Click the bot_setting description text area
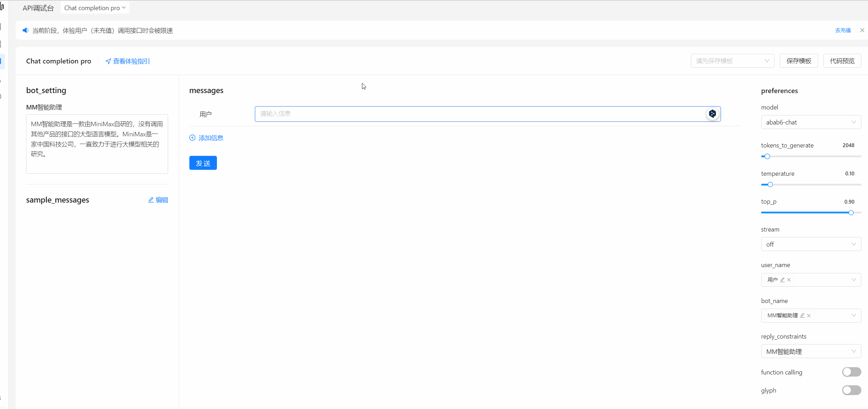 pos(97,144)
